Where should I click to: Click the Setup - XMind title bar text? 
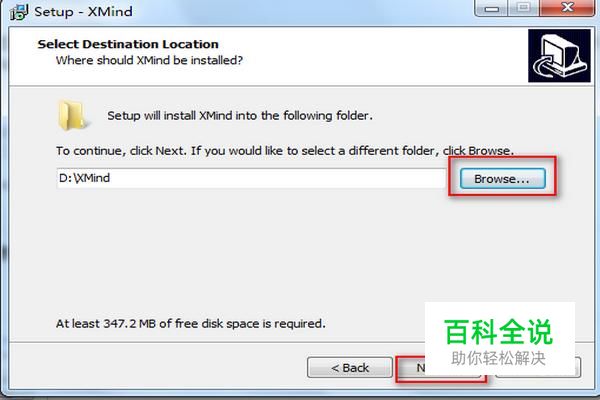click(83, 11)
